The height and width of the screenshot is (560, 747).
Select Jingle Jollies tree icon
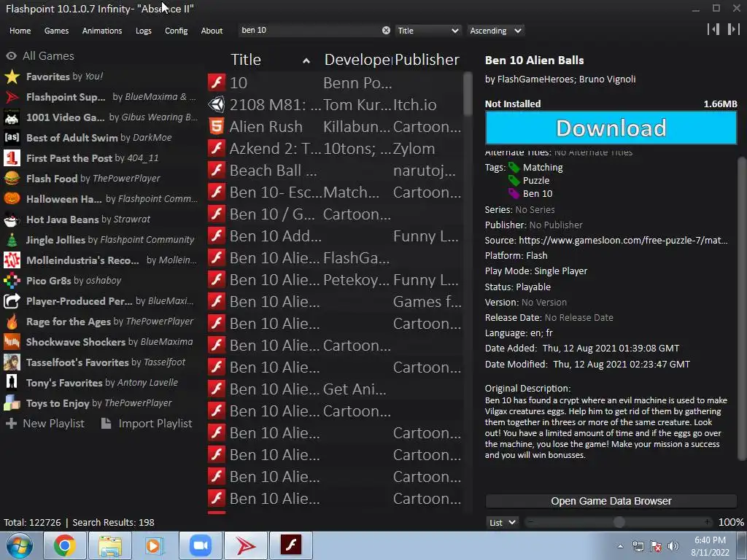click(x=12, y=240)
